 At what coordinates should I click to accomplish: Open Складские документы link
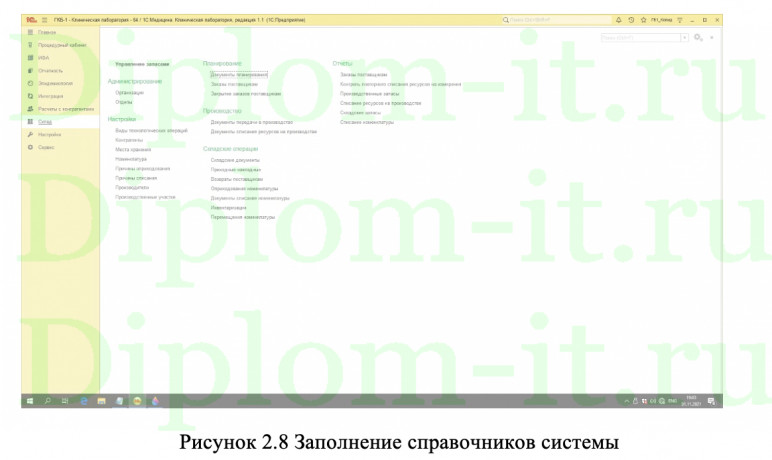(x=235, y=160)
